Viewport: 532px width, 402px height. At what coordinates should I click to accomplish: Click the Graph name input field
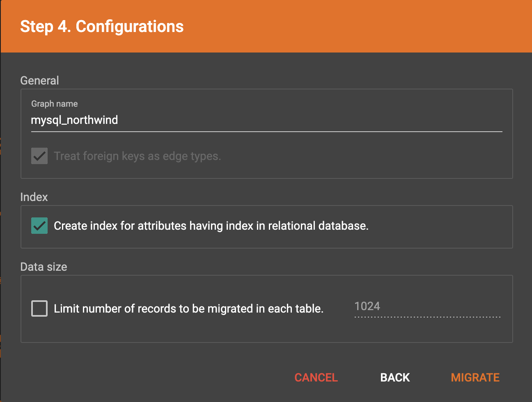(x=266, y=120)
